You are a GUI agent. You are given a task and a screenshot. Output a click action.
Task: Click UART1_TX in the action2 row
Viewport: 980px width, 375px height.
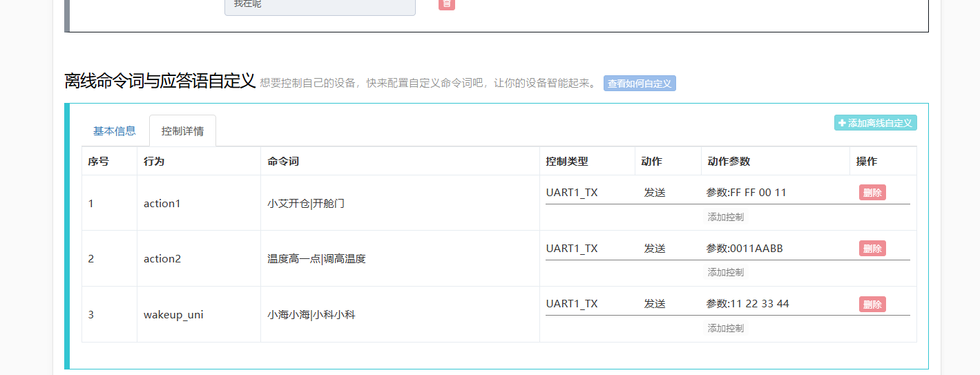pyautogui.click(x=572, y=249)
